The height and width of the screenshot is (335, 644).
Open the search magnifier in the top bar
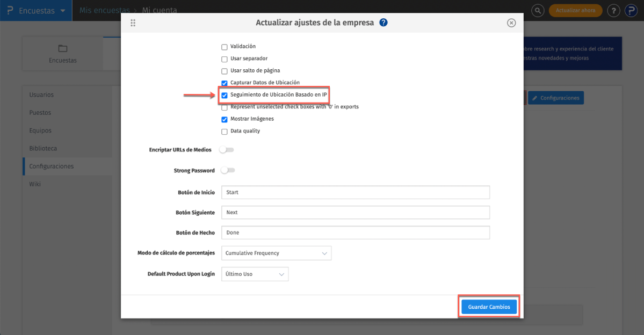pyautogui.click(x=537, y=10)
